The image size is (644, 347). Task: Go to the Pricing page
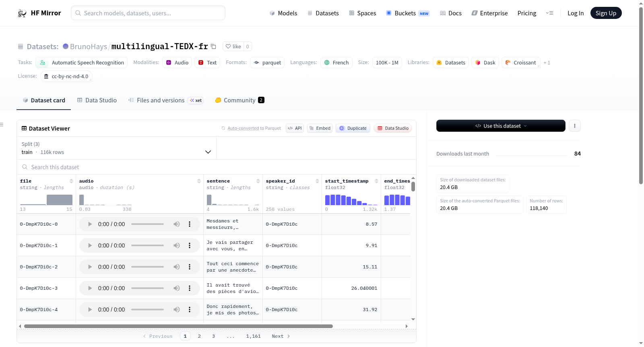527,13
